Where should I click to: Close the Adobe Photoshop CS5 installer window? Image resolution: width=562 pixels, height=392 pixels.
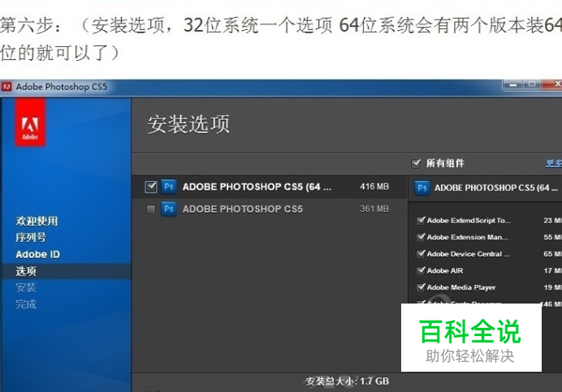click(552, 84)
